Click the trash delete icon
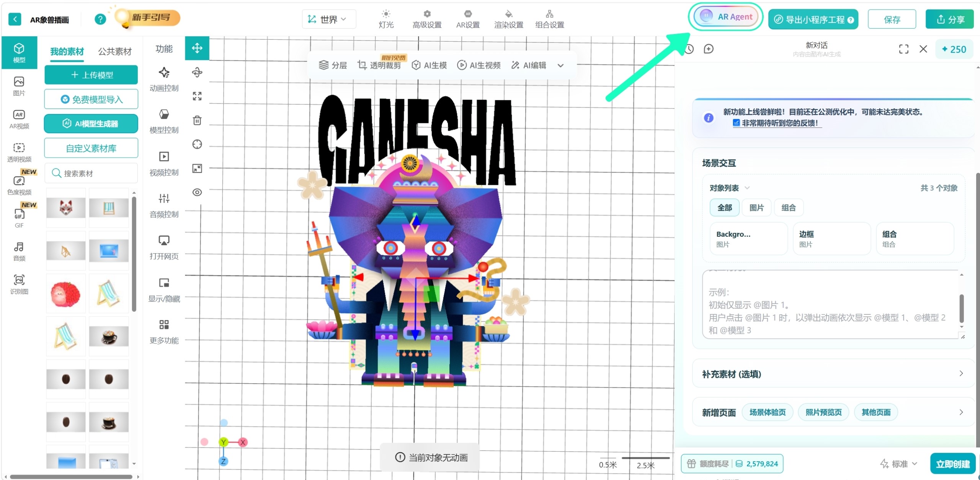980x480 pixels. tap(197, 120)
